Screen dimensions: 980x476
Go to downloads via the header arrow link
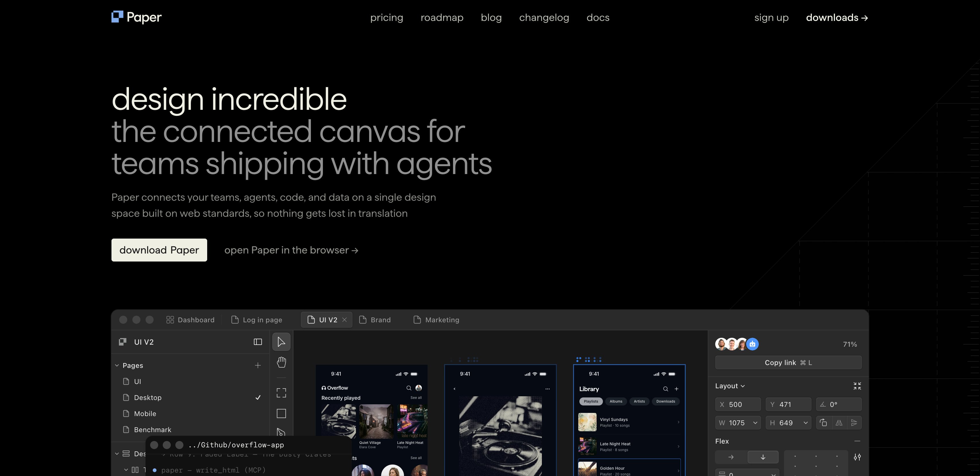point(837,17)
